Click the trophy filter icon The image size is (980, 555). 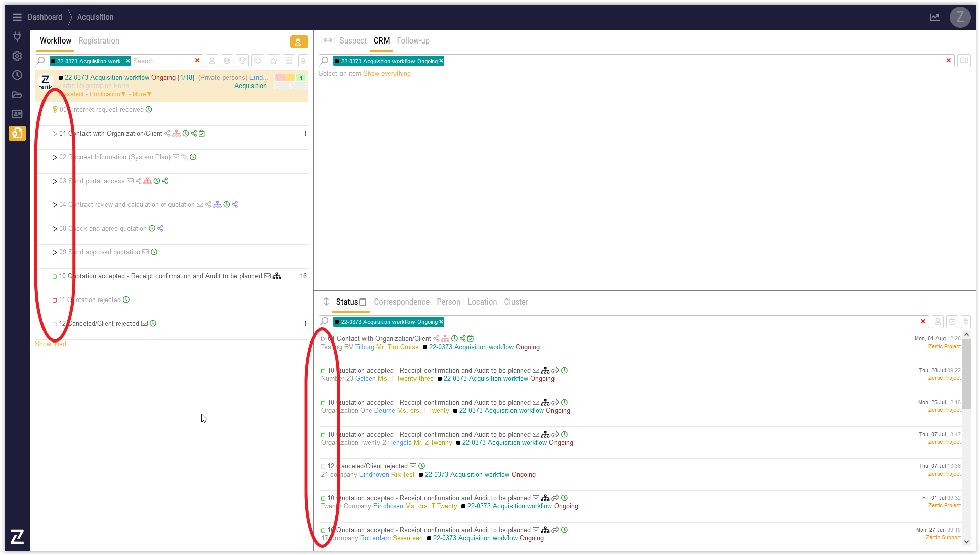(x=242, y=61)
